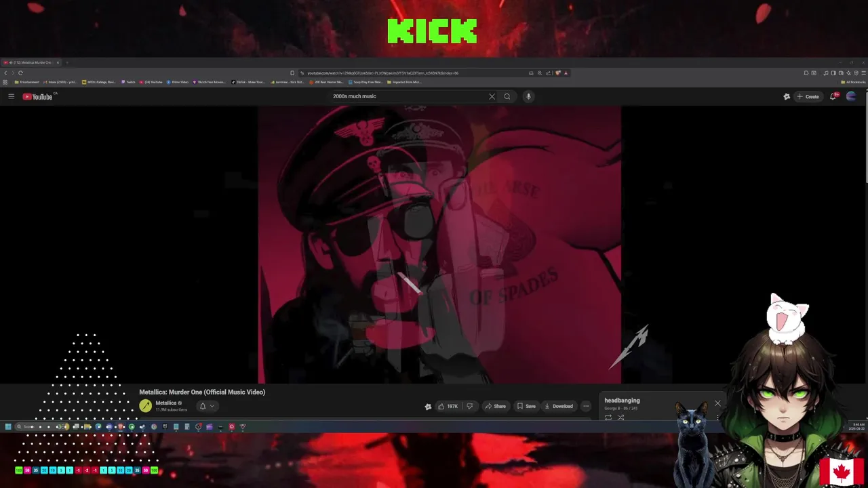868x488 pixels.
Task: Open the YouTube account avatar menu
Action: point(851,96)
